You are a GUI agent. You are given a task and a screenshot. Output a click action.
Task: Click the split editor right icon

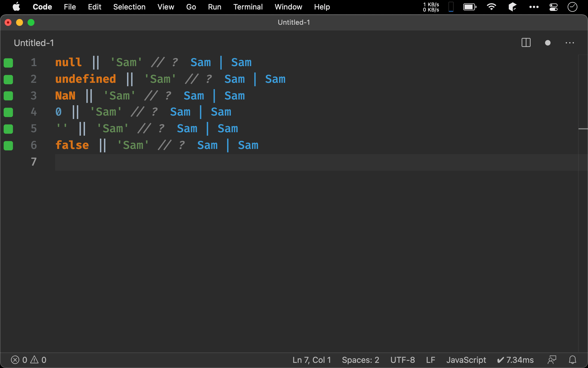tap(526, 43)
